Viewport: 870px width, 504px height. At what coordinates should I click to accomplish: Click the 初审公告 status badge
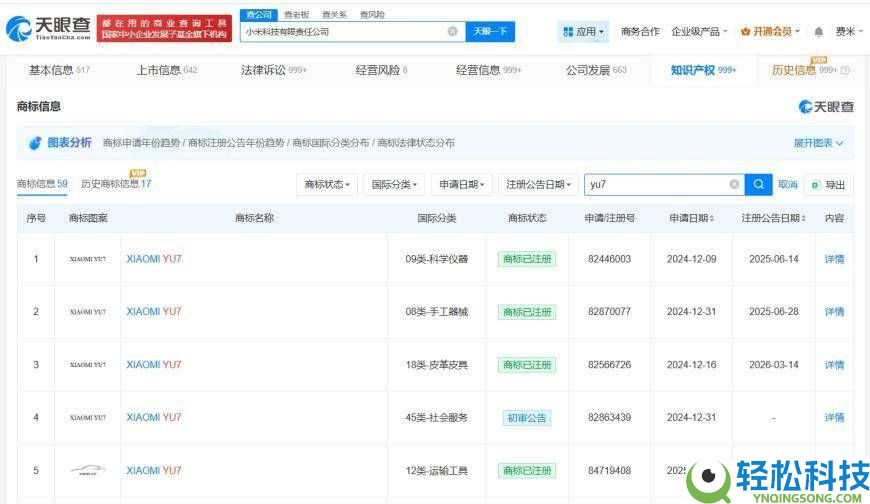tap(527, 417)
